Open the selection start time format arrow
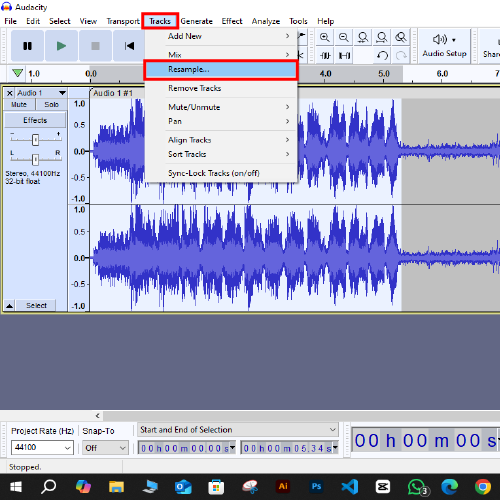 point(233,447)
